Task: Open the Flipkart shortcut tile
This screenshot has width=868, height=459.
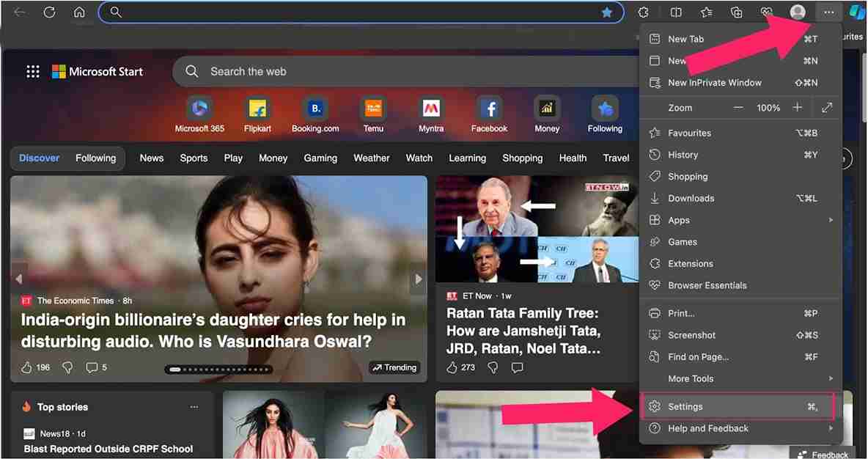Action: [257, 114]
